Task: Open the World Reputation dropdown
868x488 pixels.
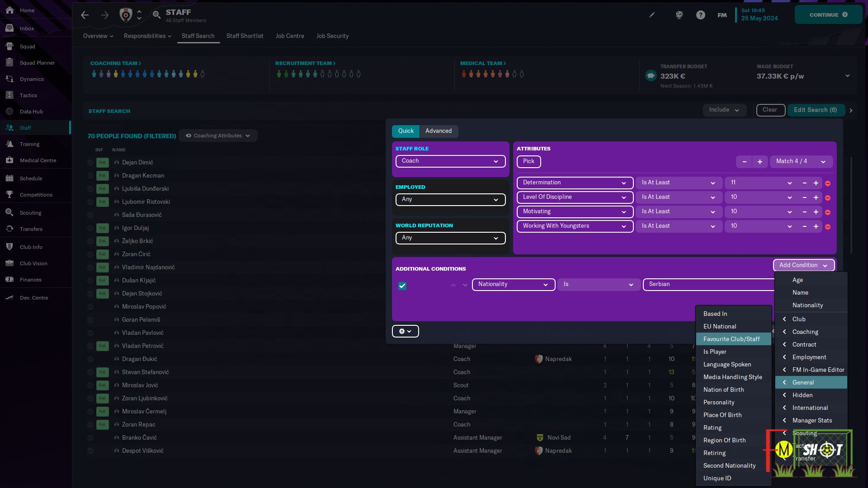Action: tap(450, 238)
